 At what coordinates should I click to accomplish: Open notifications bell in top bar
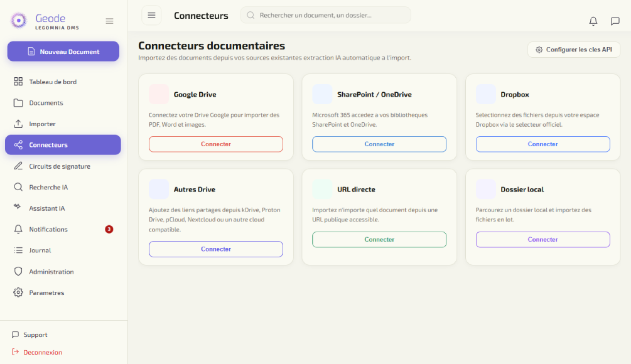pos(593,21)
